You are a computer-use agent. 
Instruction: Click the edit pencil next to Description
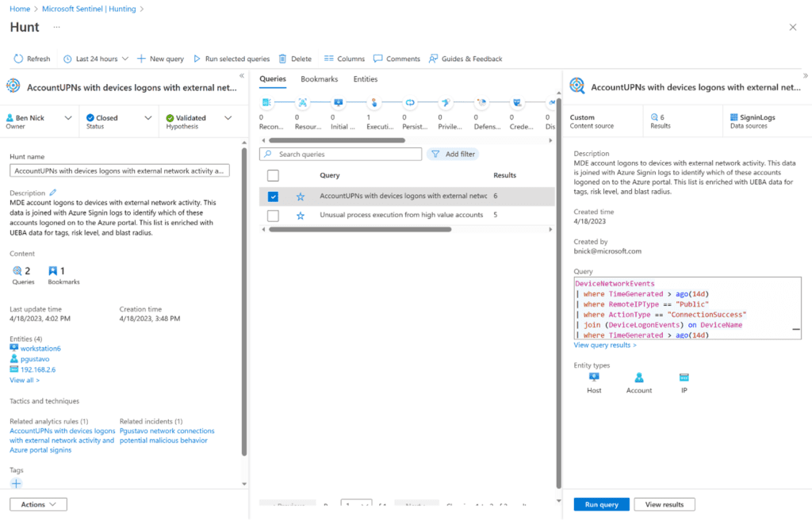[x=53, y=193]
